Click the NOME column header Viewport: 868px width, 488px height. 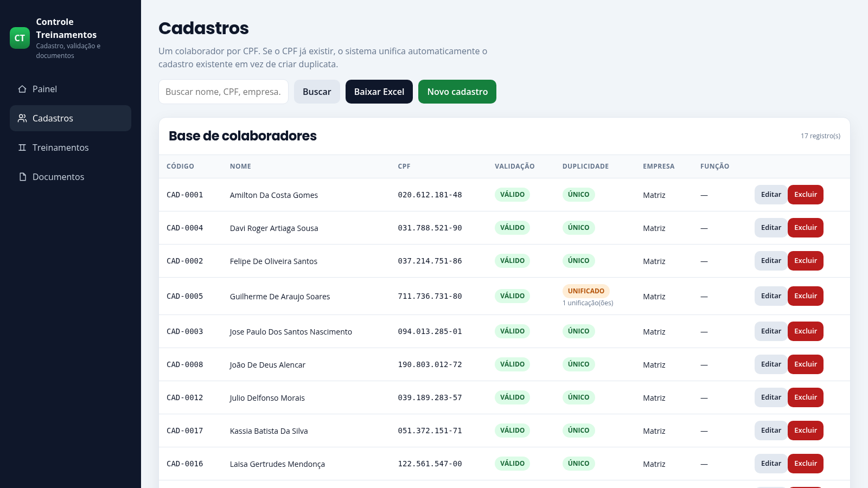[x=240, y=166]
